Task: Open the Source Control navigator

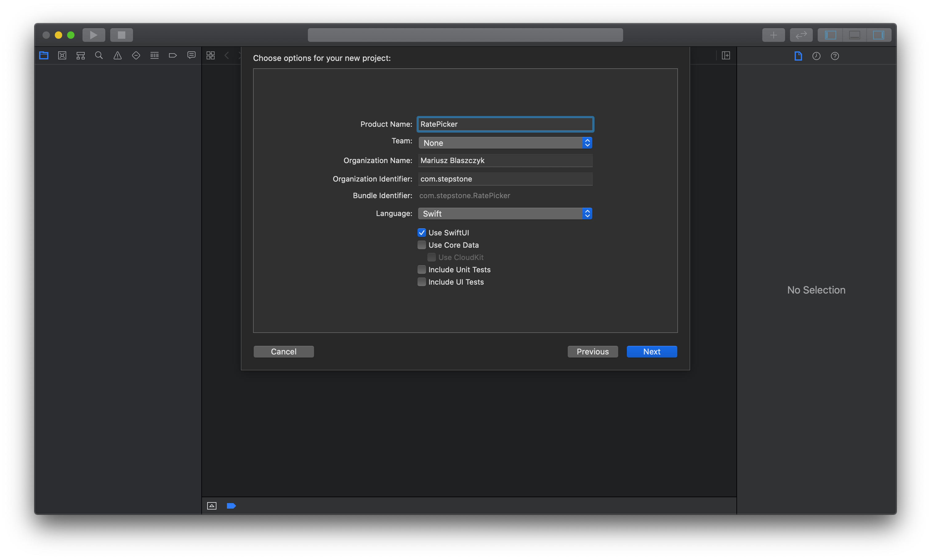Action: click(x=62, y=55)
